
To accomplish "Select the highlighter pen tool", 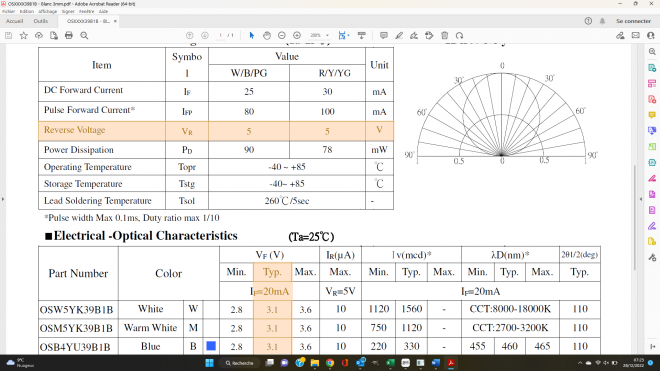I will tap(399, 35).
